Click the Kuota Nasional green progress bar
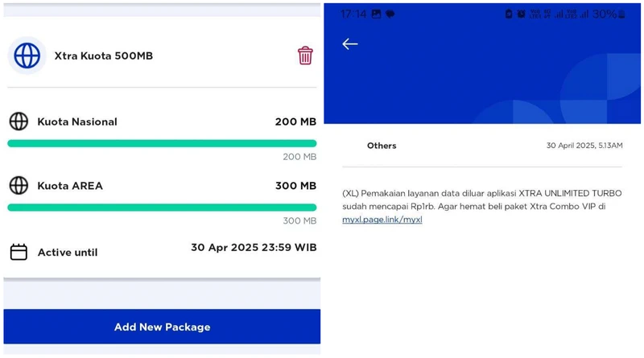644x358 pixels. 162,143
